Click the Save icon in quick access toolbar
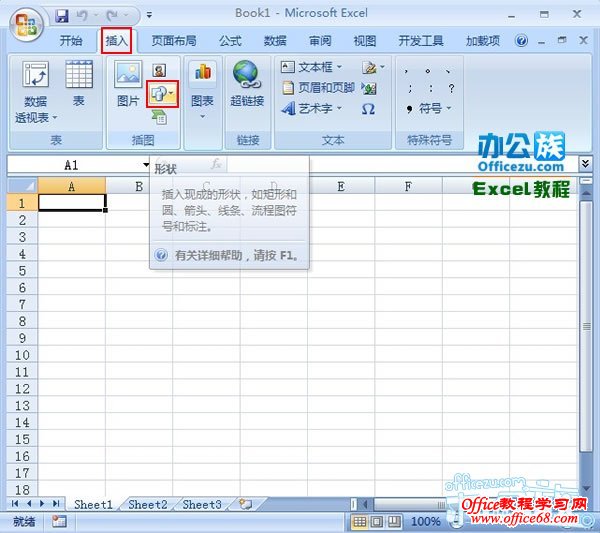Viewport: 600px width, 533px height. (62, 16)
